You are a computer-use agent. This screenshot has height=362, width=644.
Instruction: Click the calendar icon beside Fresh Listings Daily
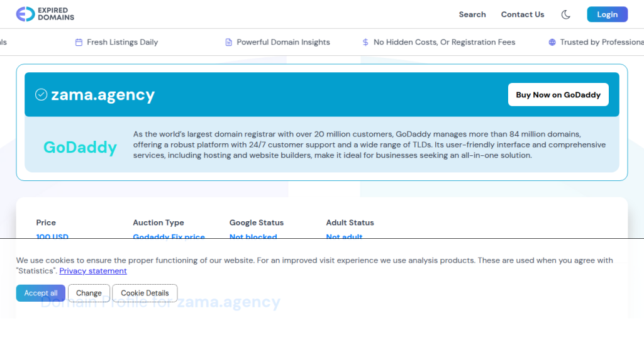pyautogui.click(x=79, y=42)
